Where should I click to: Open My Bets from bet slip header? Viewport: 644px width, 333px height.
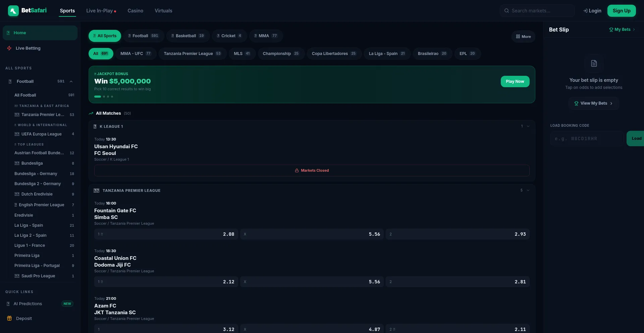tap(622, 30)
